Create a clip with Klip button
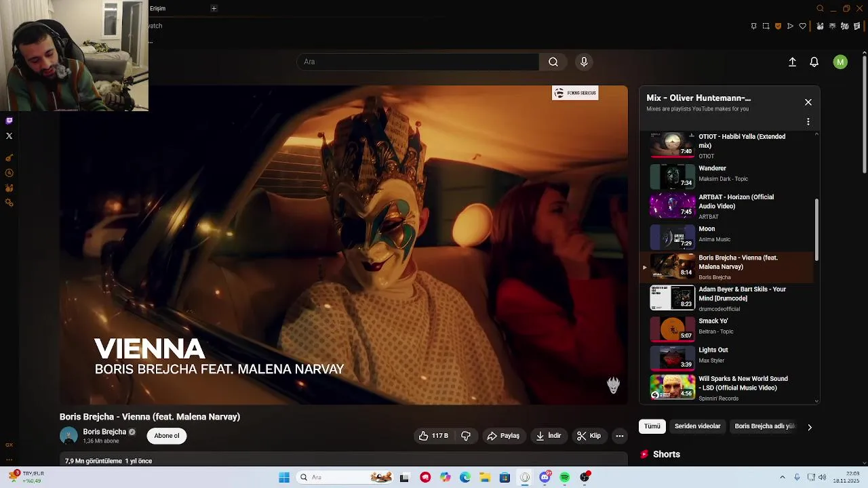Screen dimensions: 868x488 (x=589, y=436)
